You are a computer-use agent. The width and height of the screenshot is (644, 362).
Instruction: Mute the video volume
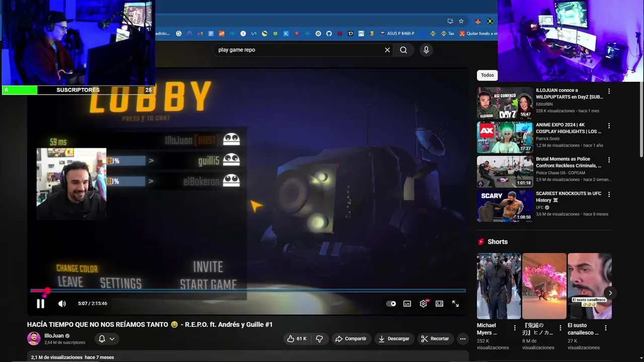[x=62, y=304]
